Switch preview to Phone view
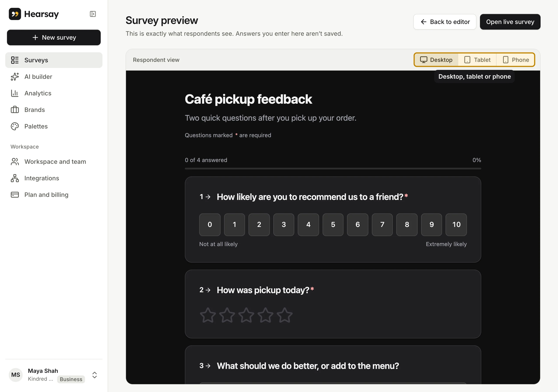This screenshot has width=558, height=392. pos(515,60)
